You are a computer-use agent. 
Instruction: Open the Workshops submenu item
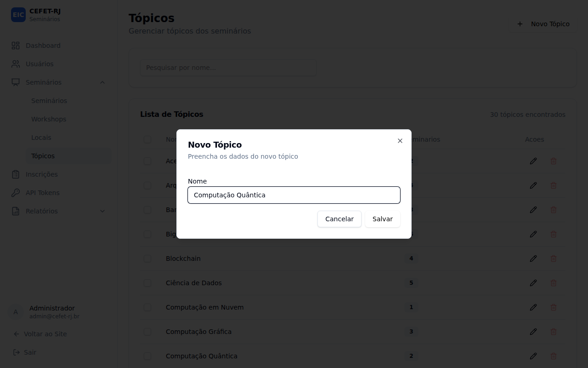tap(49, 119)
